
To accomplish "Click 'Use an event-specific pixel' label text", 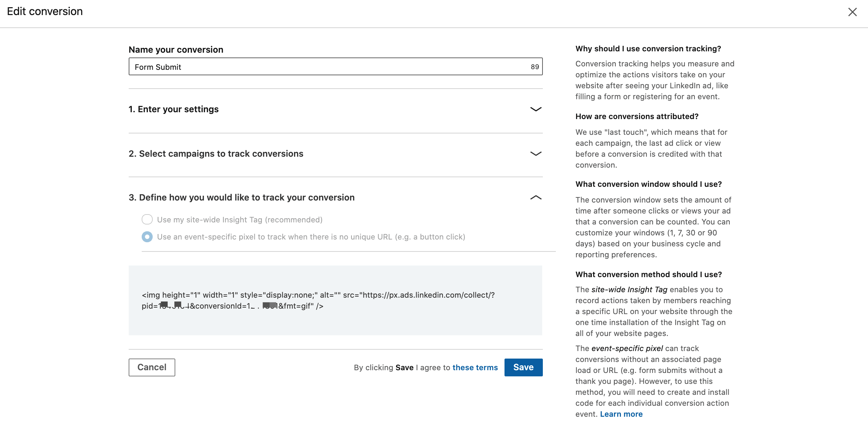I will (x=311, y=237).
